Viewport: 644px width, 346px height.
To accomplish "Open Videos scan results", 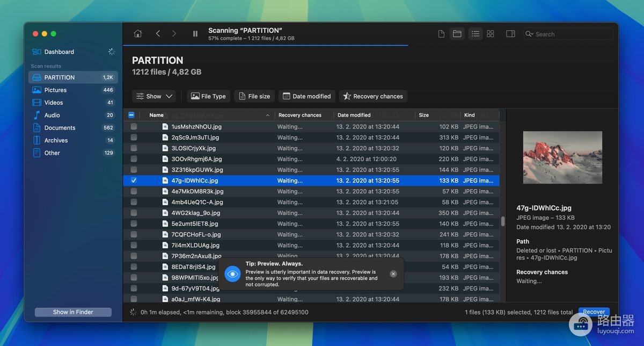I will [x=73, y=103].
